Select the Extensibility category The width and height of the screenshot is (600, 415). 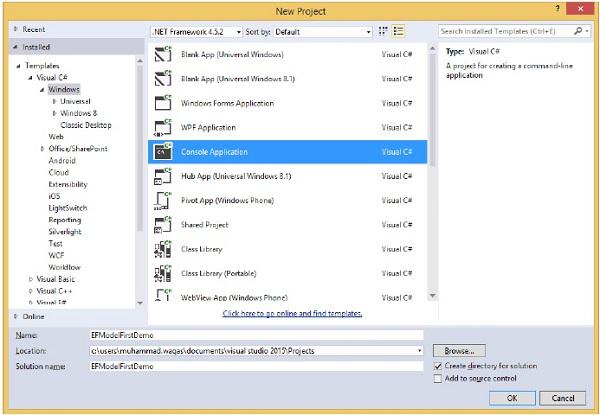tap(68, 184)
